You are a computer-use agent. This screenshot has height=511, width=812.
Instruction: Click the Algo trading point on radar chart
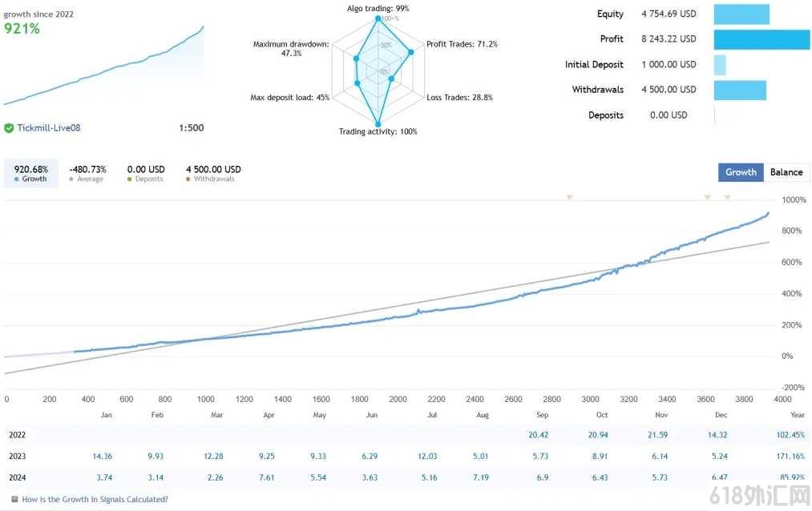point(378,18)
